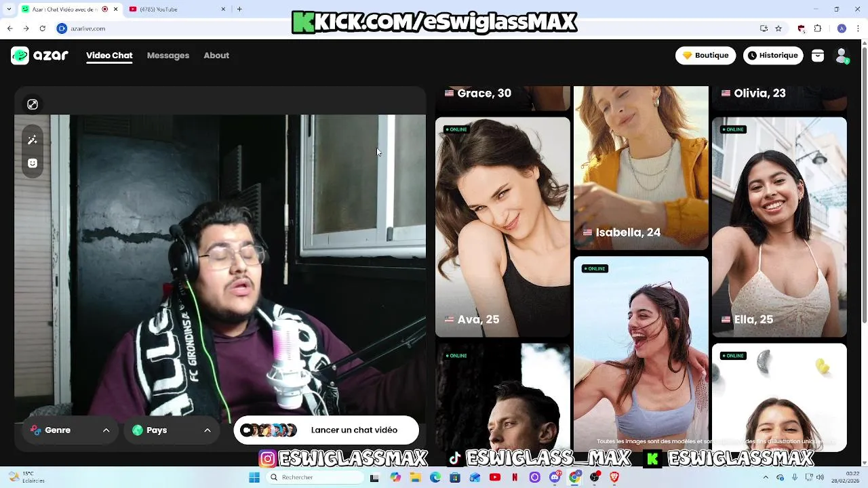Screen dimensions: 868x488
Task: Open the face mask filter tool
Action: 33,163
